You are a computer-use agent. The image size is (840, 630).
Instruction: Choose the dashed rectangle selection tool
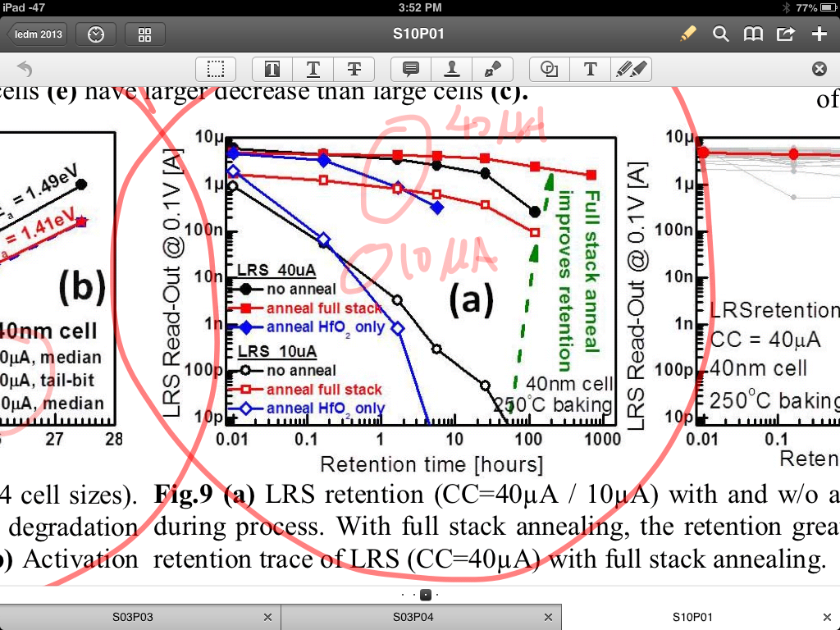click(216, 69)
